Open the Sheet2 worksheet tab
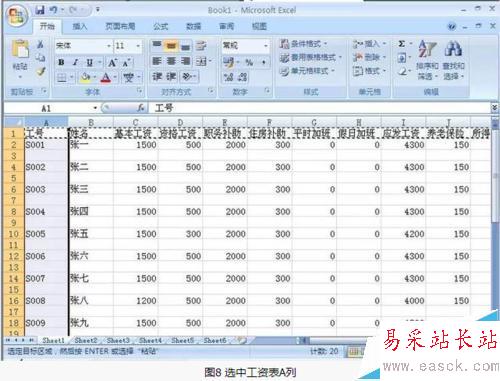Image resolution: width=500 pixels, height=381 pixels. 86,340
